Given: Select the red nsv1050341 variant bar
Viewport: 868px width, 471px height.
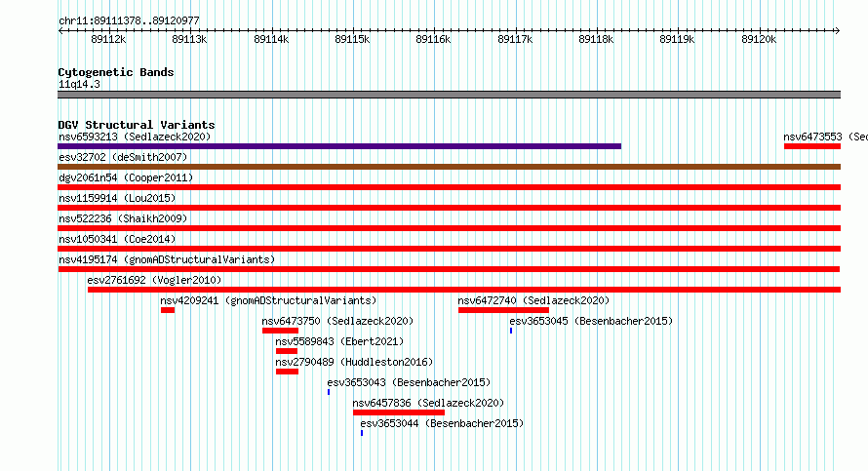Looking at the screenshot, I should click(x=449, y=249).
